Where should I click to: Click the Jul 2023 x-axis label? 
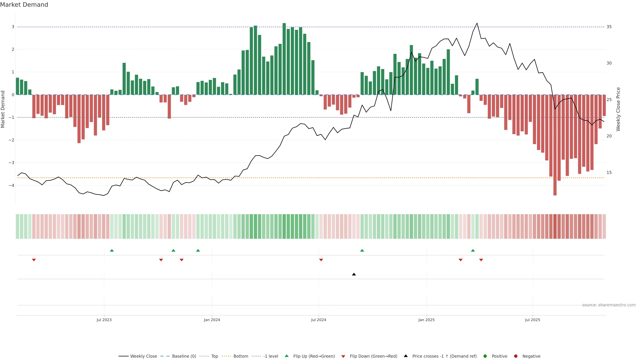[104, 320]
